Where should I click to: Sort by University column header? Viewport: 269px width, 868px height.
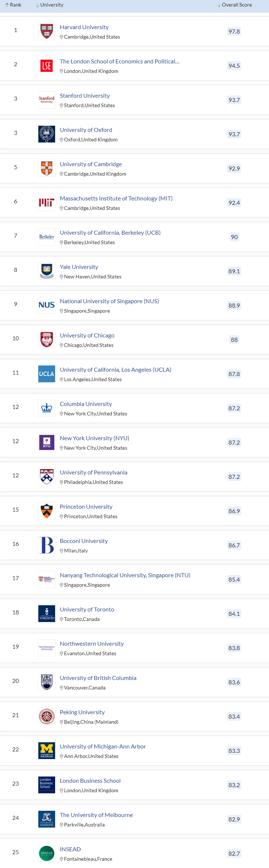pyautogui.click(x=50, y=5)
